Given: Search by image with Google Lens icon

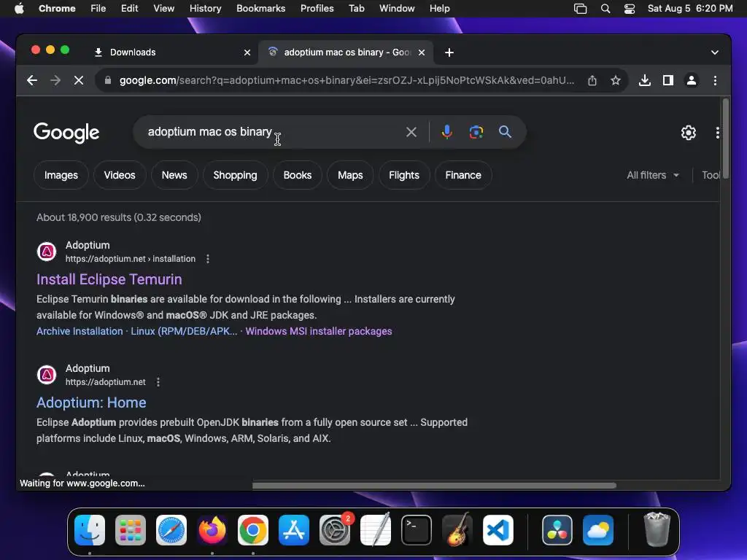Looking at the screenshot, I should 476,132.
